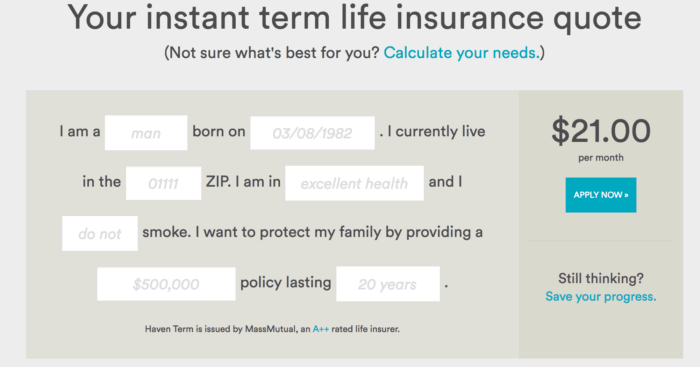
Task: Click the Haven Term MassMutual footnote
Action: coord(272,329)
